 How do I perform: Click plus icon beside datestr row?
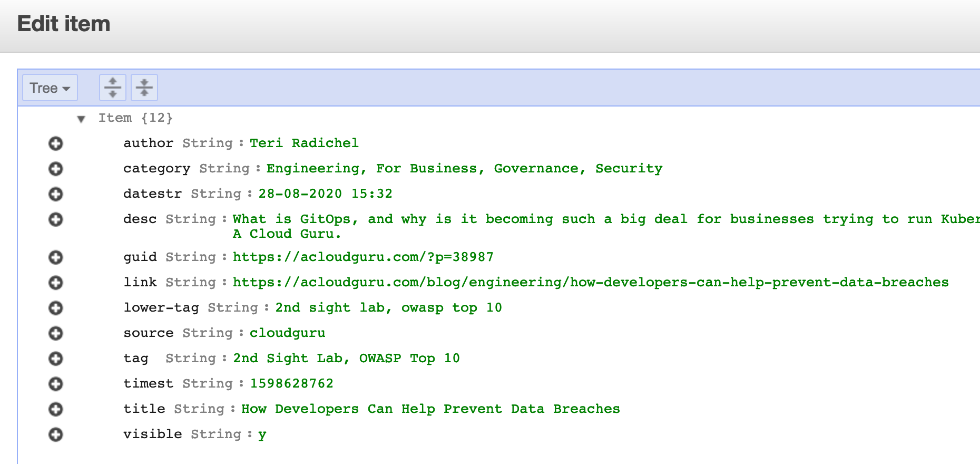pos(56,194)
